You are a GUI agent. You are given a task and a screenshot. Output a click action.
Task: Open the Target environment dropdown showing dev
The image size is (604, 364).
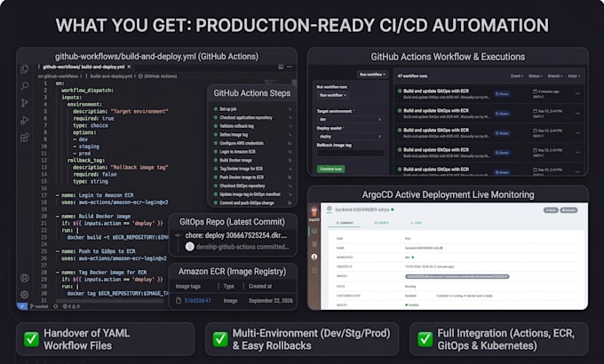click(350, 119)
